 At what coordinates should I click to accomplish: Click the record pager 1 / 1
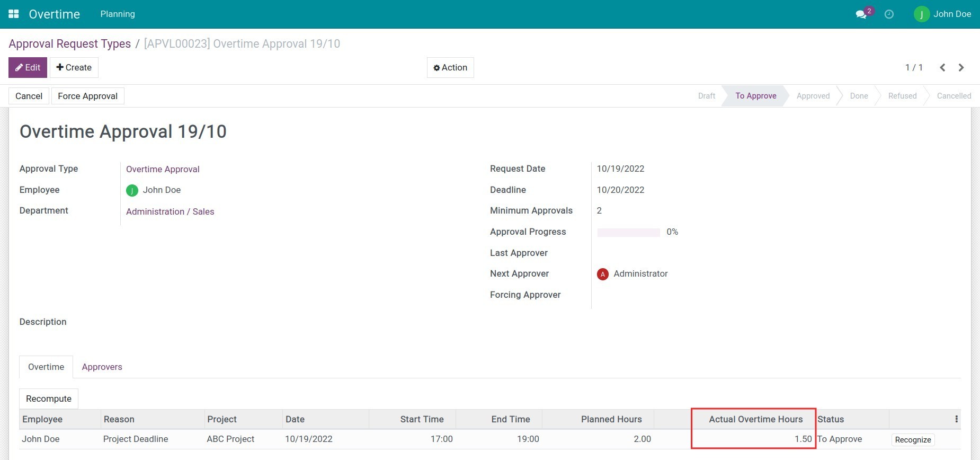click(x=914, y=67)
